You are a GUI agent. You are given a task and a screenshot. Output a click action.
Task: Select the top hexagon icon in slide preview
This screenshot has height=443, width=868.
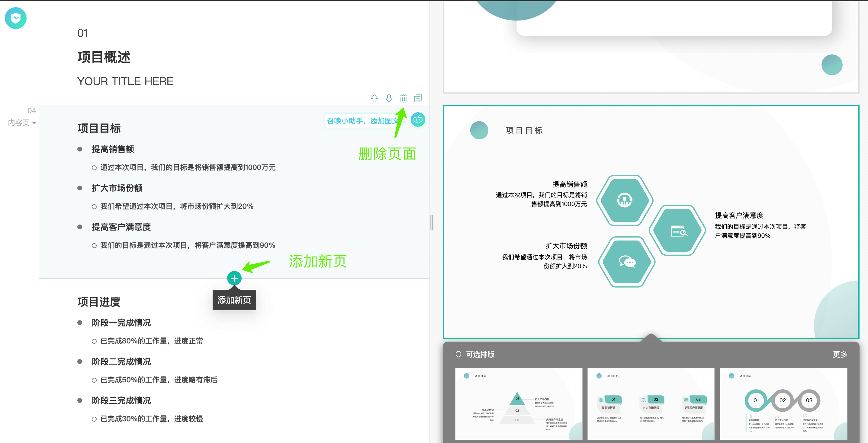pos(624,200)
